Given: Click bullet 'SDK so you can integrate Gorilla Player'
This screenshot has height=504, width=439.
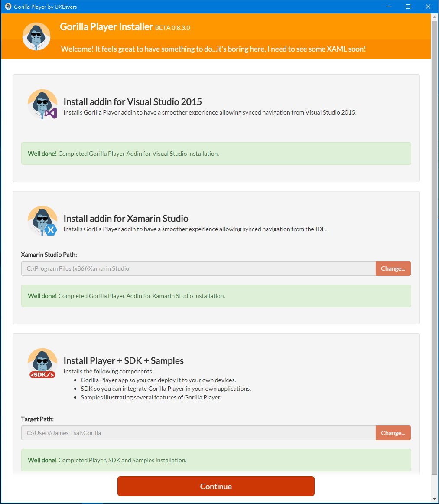Looking at the screenshot, I should (166, 389).
